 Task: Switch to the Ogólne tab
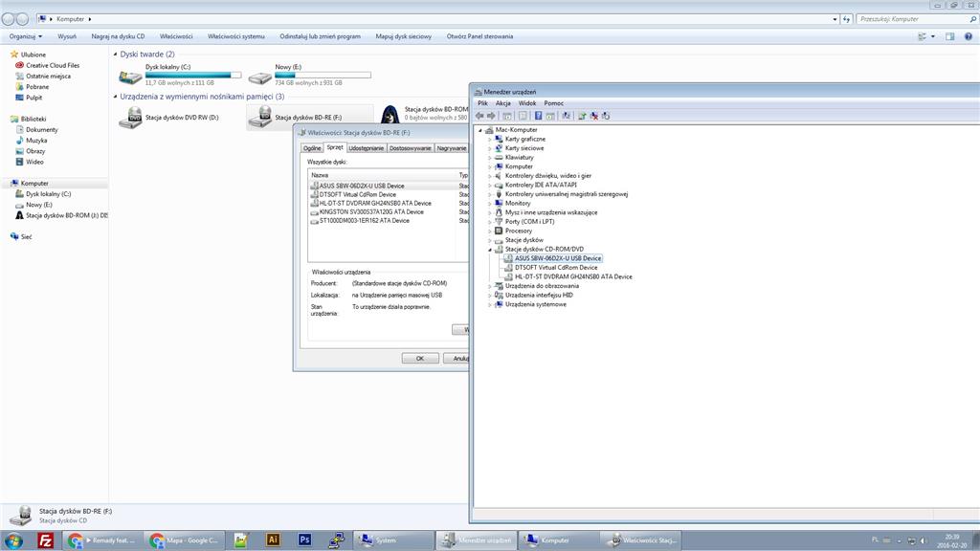coord(312,148)
